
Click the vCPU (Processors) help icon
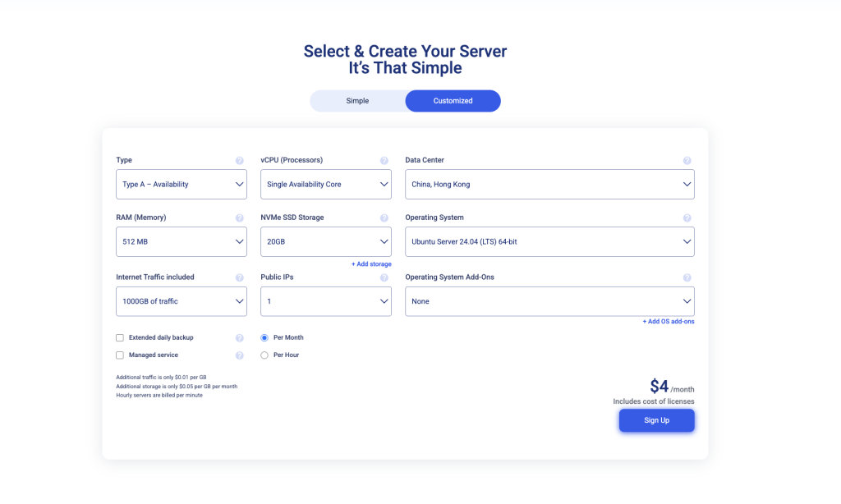(x=384, y=160)
